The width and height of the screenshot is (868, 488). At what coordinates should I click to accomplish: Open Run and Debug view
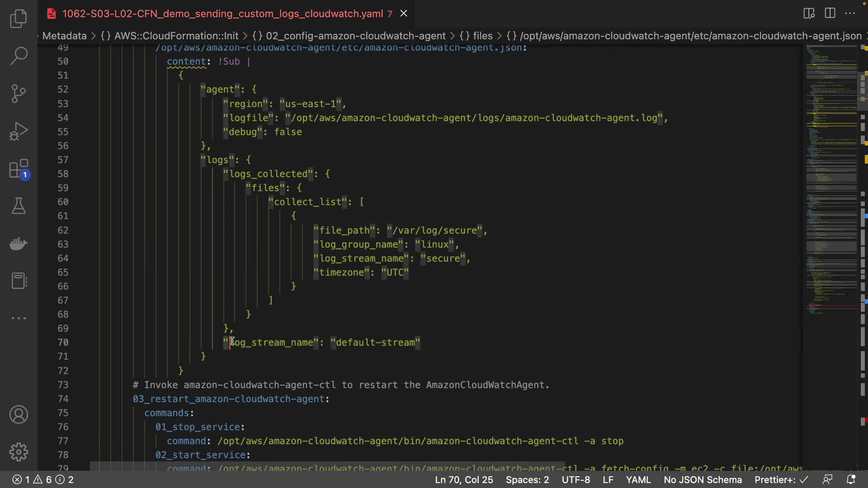pos(19,131)
